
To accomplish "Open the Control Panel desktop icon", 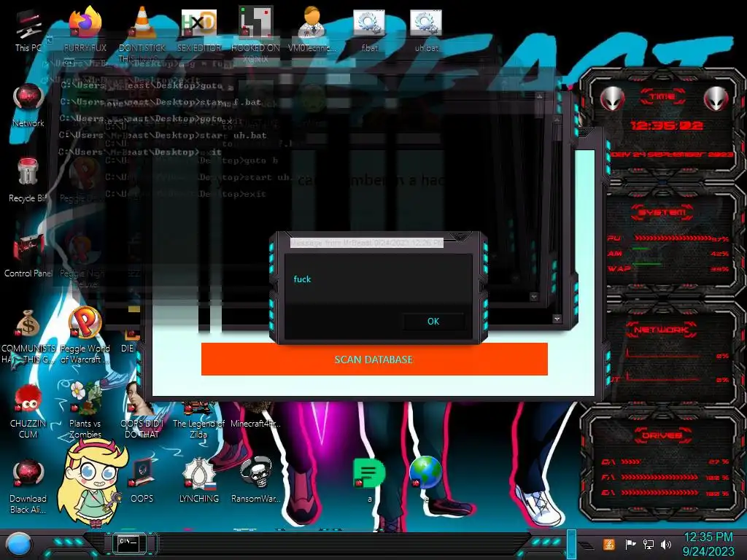I will click(28, 255).
